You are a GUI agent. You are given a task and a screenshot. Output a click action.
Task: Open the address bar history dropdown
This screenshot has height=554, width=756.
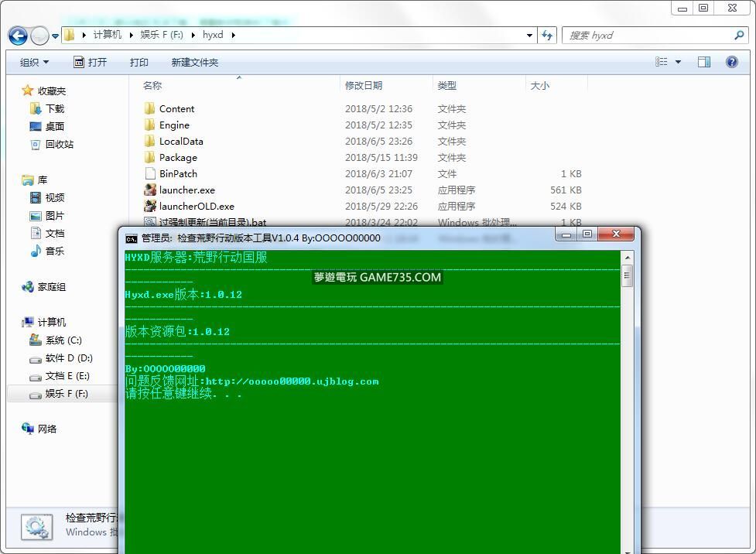tap(529, 35)
